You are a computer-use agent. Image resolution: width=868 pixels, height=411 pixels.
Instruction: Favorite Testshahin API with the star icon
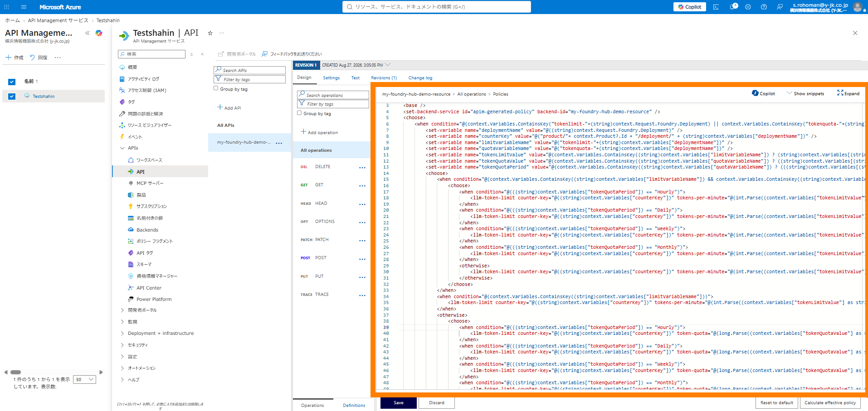[x=210, y=33]
